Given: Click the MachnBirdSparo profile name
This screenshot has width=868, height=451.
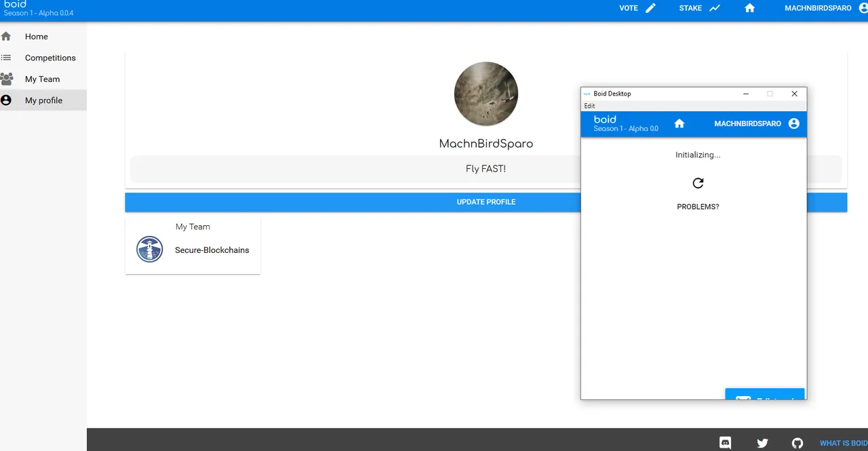Looking at the screenshot, I should click(x=486, y=144).
